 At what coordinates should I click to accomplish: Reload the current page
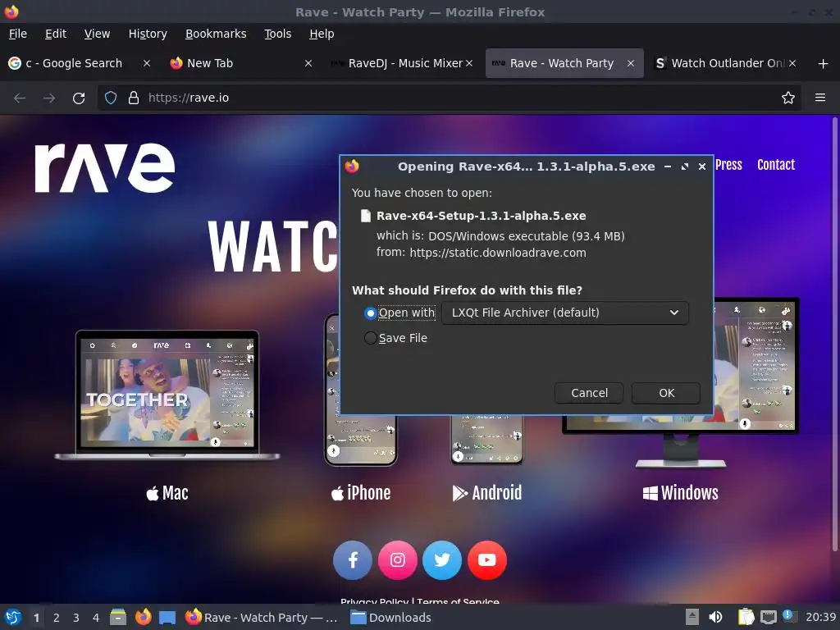click(79, 98)
